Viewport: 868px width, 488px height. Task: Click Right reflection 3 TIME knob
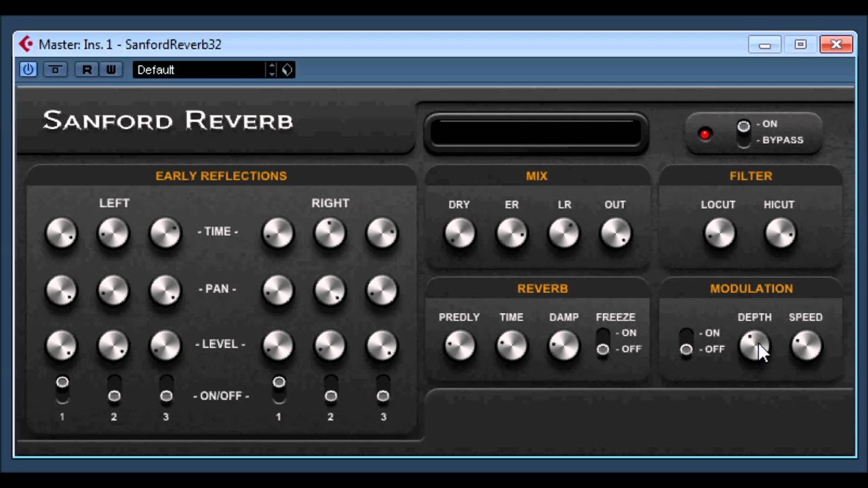(x=382, y=233)
